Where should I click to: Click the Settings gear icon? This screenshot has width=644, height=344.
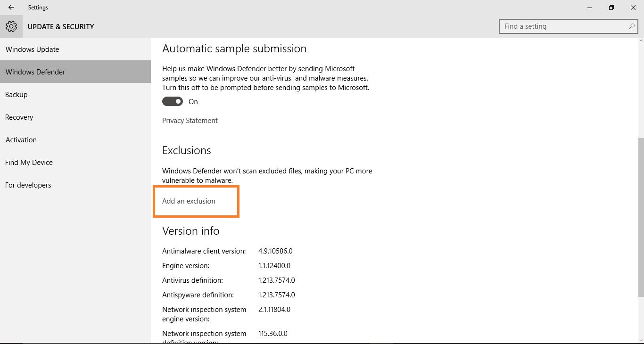click(11, 26)
